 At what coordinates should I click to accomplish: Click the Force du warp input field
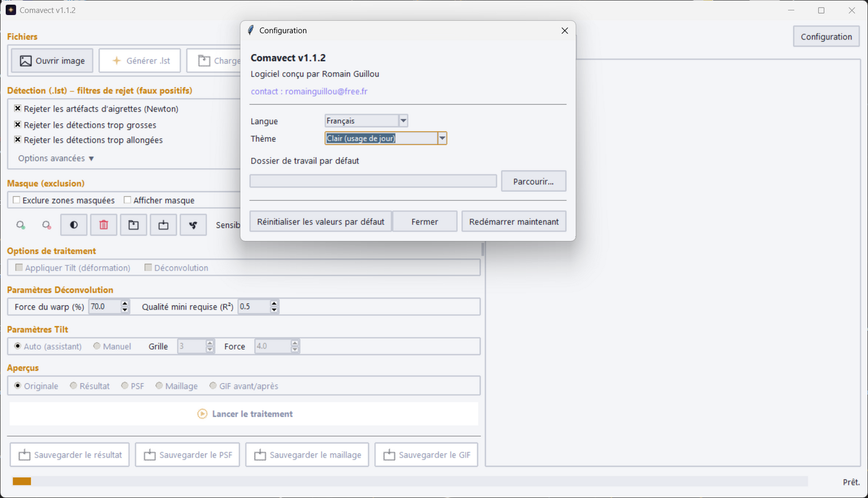coord(105,306)
